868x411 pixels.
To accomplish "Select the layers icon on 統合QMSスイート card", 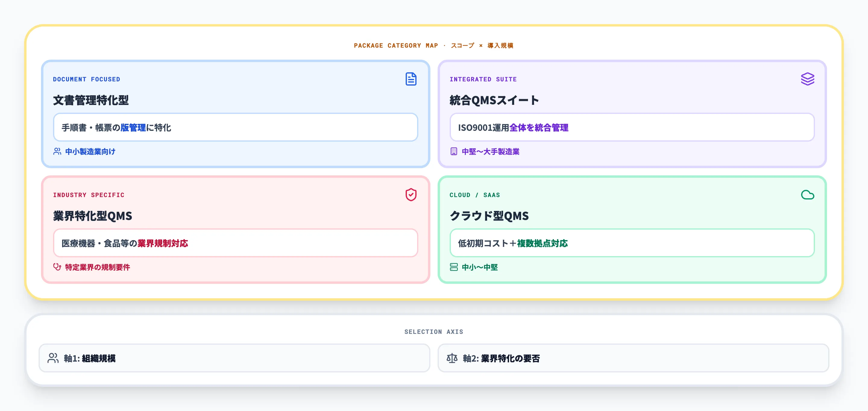I will [808, 79].
